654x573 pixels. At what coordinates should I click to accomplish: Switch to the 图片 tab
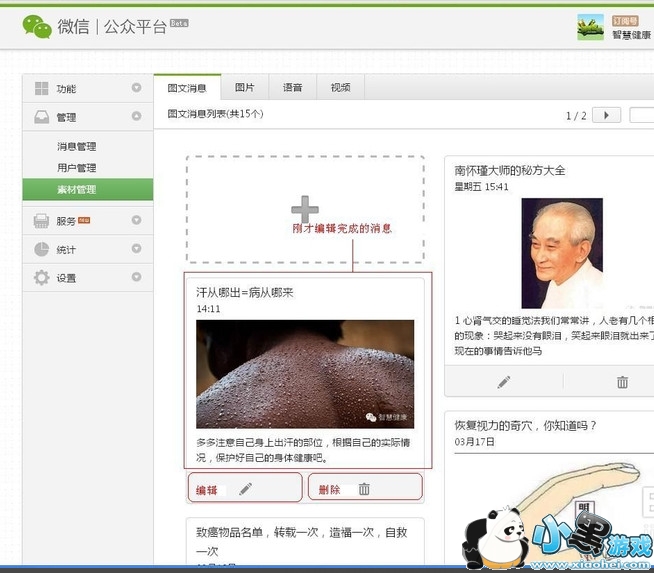pyautogui.click(x=245, y=87)
